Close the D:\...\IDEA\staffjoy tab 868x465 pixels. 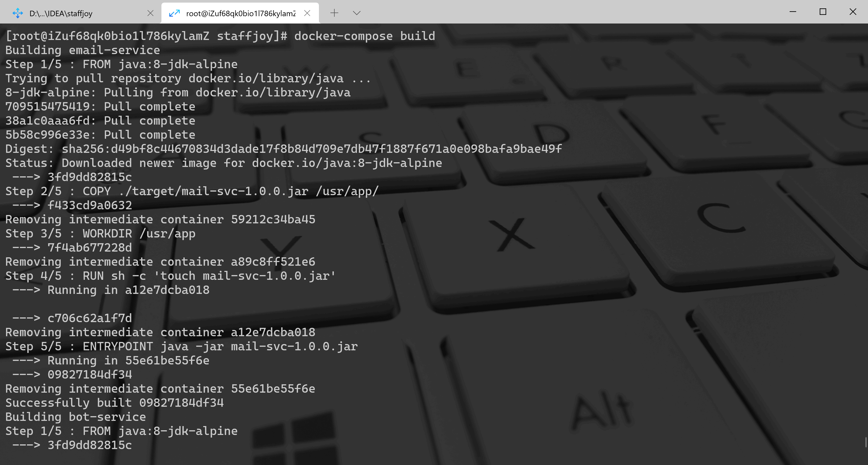[150, 13]
